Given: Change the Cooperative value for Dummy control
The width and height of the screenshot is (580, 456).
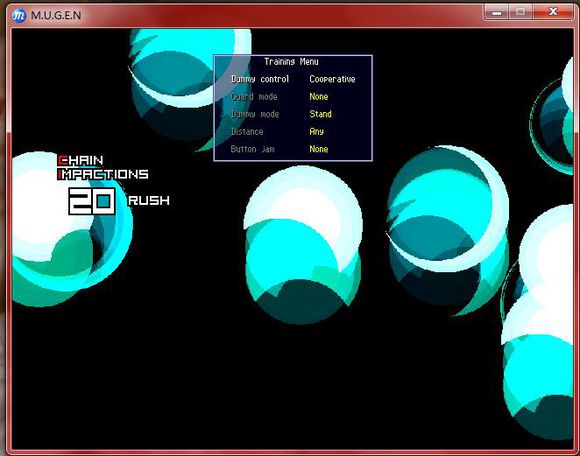Looking at the screenshot, I should click(332, 79).
